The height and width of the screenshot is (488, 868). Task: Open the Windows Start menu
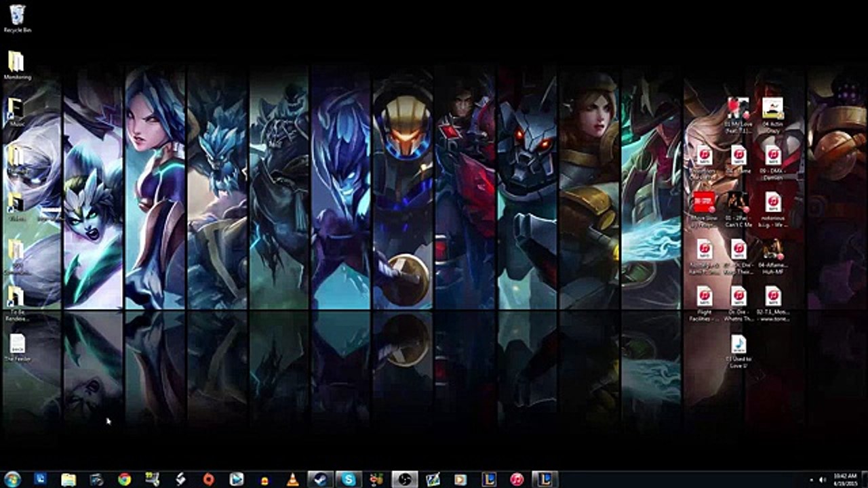pyautogui.click(x=12, y=479)
